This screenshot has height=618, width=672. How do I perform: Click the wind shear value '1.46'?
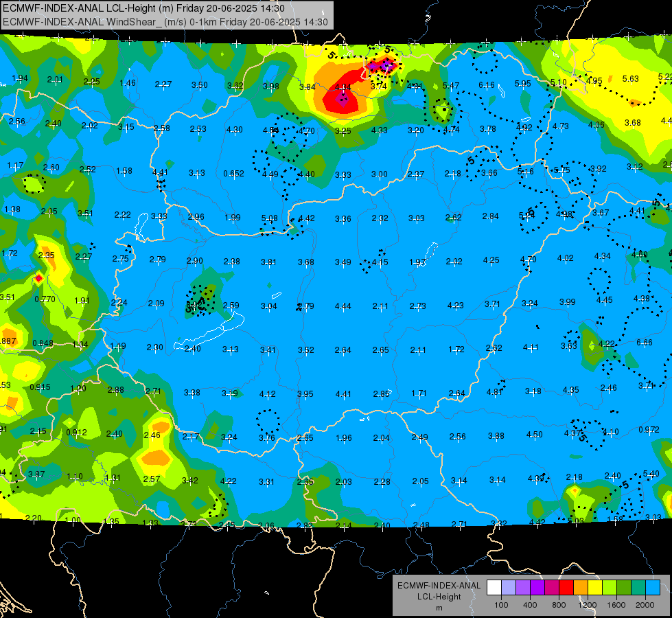[128, 83]
